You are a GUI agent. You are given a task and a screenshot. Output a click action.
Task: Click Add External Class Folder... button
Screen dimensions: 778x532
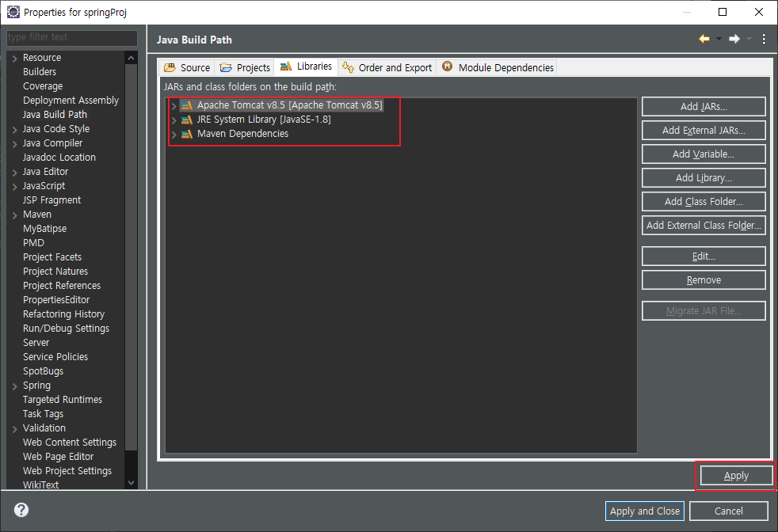click(704, 226)
